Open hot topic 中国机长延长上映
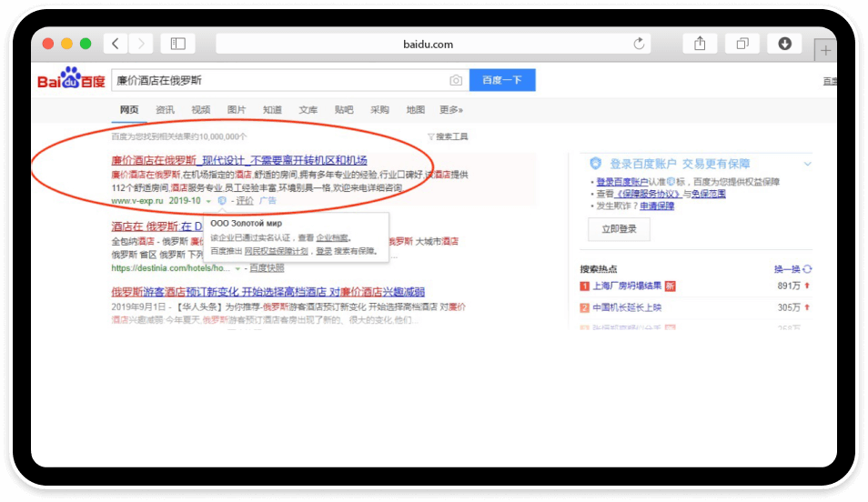868x502 pixels. coord(627,307)
